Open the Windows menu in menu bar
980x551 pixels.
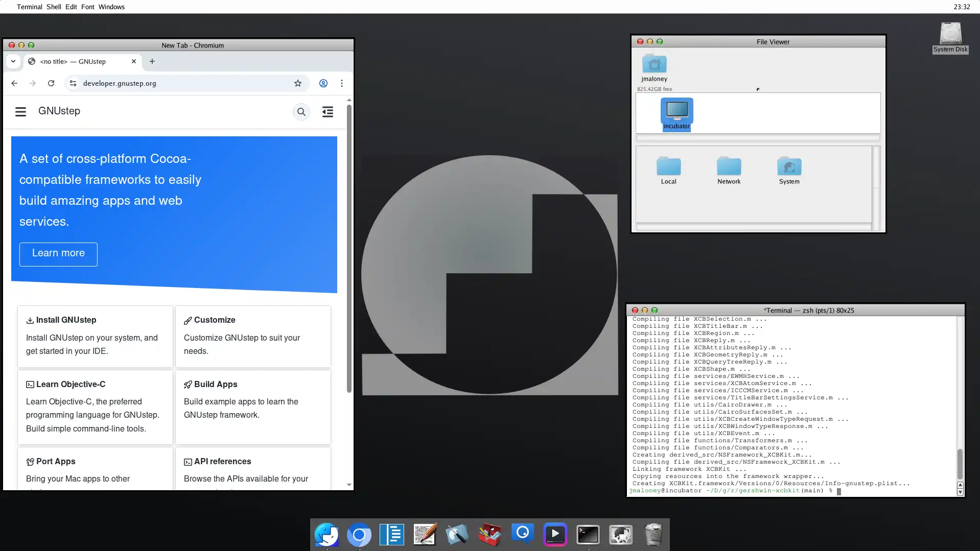[x=111, y=7]
